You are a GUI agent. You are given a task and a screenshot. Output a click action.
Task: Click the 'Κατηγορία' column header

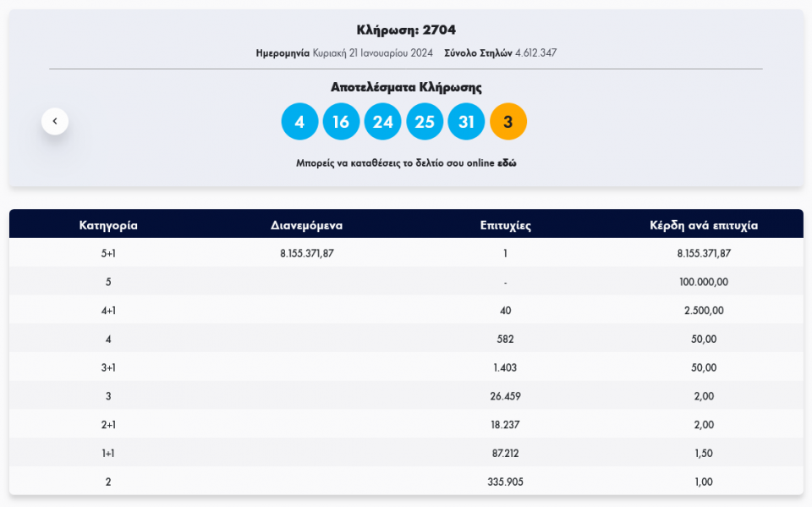(x=108, y=225)
